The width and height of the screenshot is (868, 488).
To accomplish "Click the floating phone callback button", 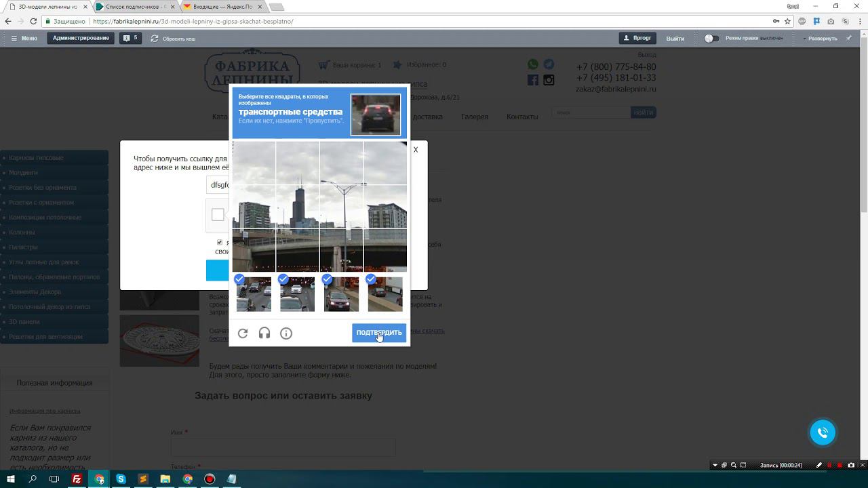I will click(x=823, y=432).
